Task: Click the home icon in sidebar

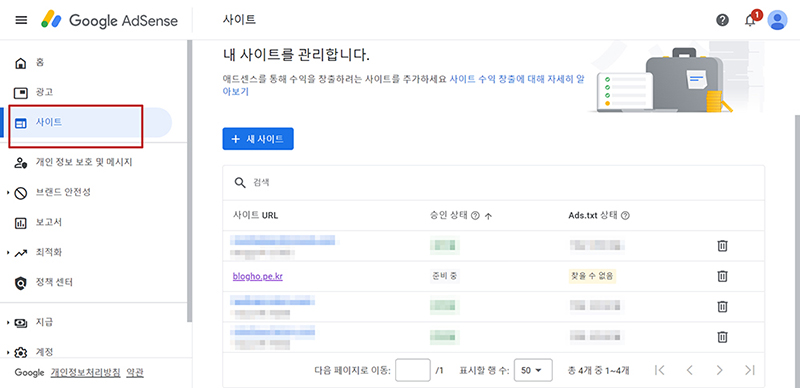Action: coord(20,63)
